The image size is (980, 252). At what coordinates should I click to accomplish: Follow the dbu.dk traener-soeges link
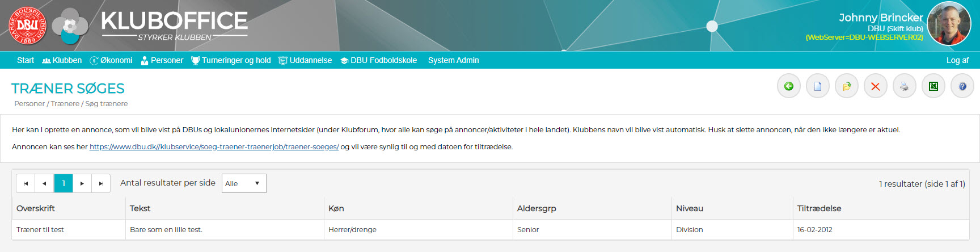(x=214, y=146)
